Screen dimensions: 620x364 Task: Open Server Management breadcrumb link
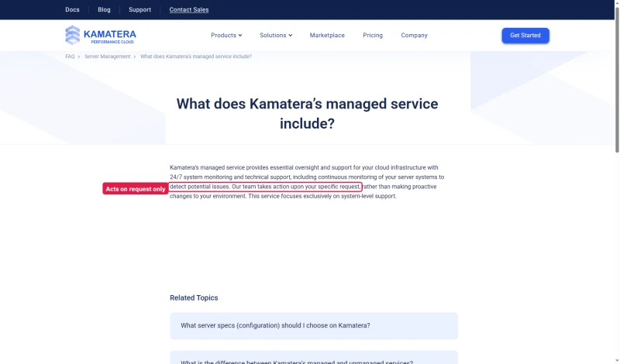[x=107, y=57]
